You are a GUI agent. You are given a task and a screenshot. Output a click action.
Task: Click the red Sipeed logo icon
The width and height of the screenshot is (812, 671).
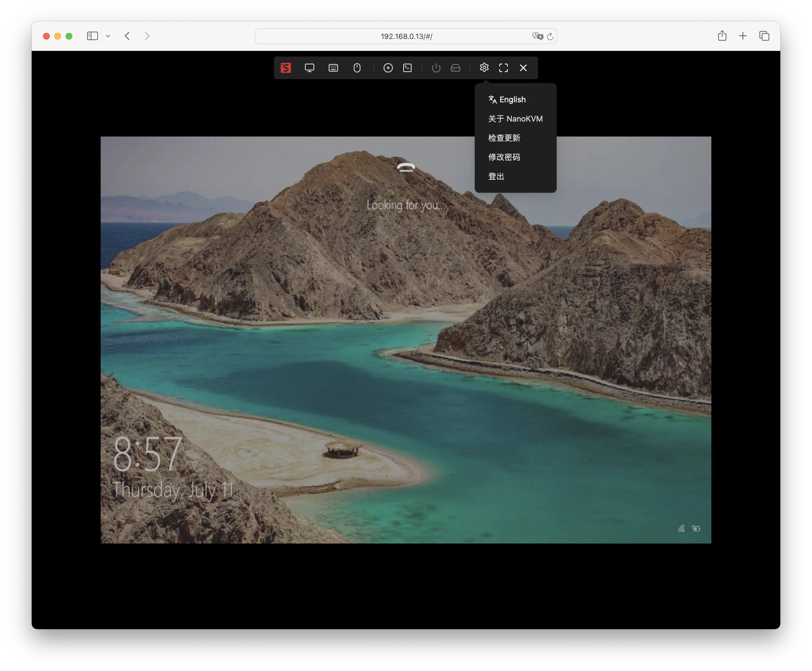[286, 68]
